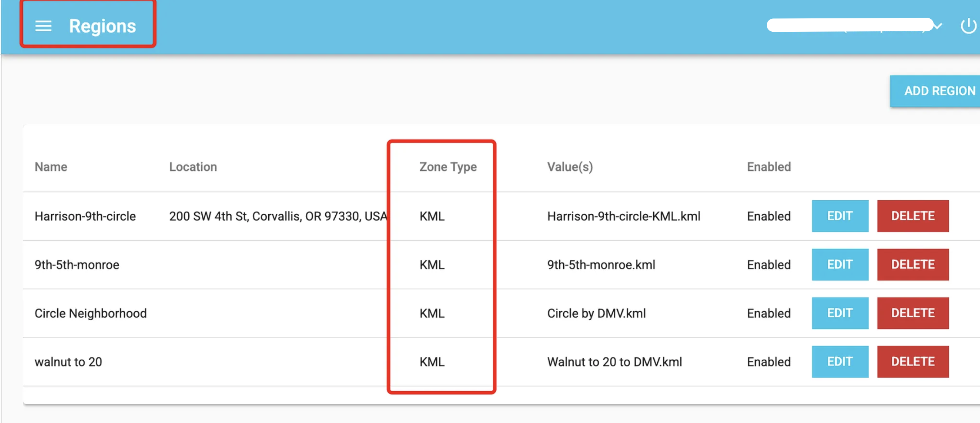Select the Circle by DMV.kml value
The width and height of the screenshot is (980, 423).
pyautogui.click(x=596, y=313)
